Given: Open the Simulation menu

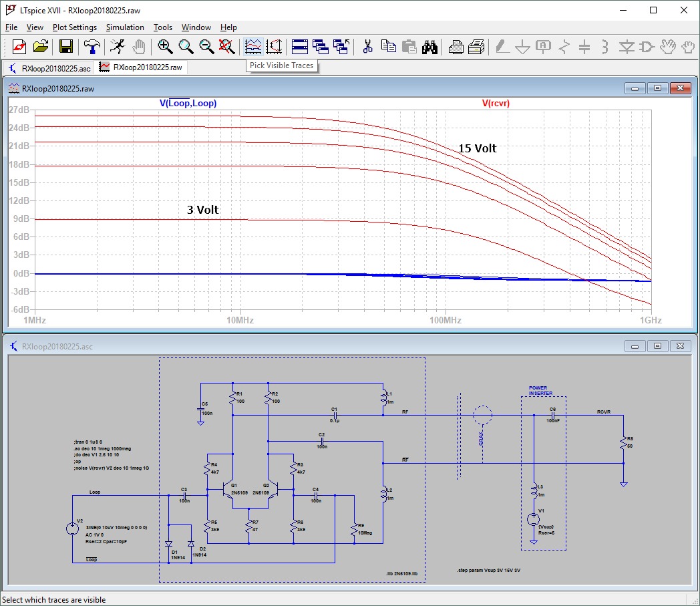Looking at the screenshot, I should coord(125,27).
